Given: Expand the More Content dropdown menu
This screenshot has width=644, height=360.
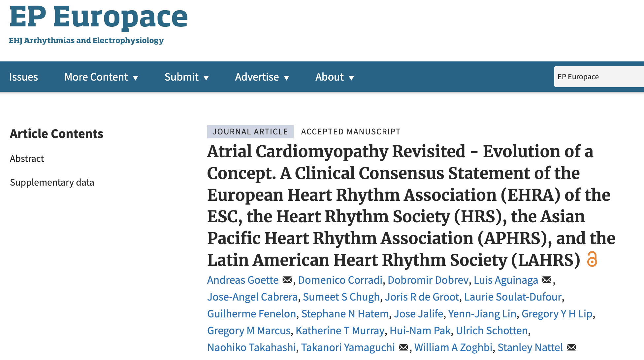Looking at the screenshot, I should (101, 77).
